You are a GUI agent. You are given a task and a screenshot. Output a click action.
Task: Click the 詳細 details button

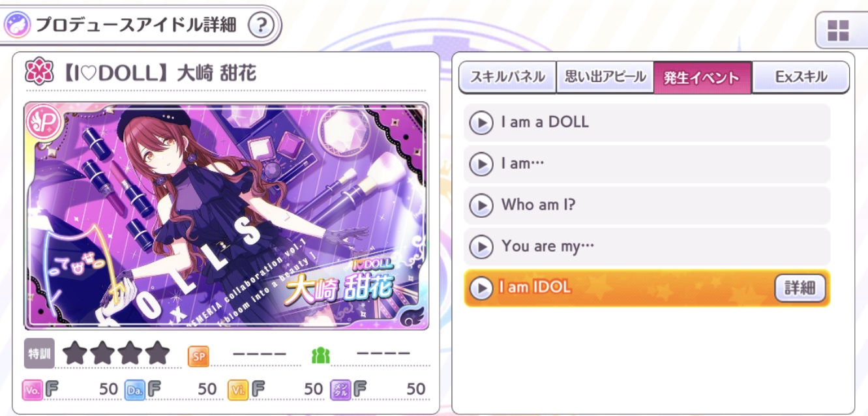(x=800, y=288)
